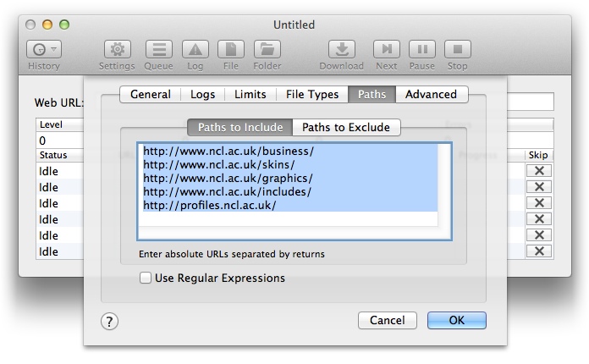Skip to Next download
589x364 pixels.
pos(387,50)
